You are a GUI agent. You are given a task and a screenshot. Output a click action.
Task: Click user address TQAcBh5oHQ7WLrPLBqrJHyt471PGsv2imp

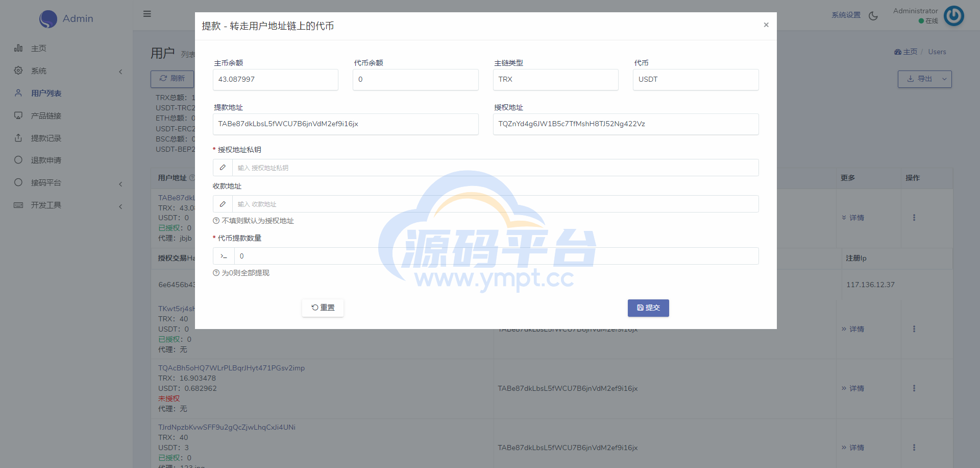point(231,368)
